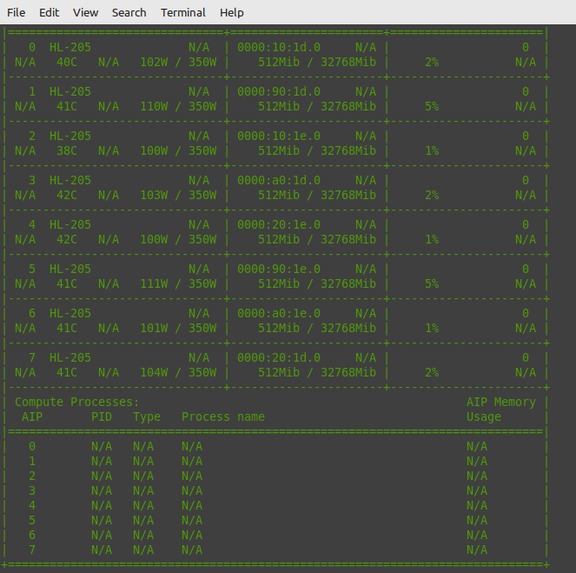
Task: Click bus ID 0000:20:1e.0
Action: [x=278, y=225]
